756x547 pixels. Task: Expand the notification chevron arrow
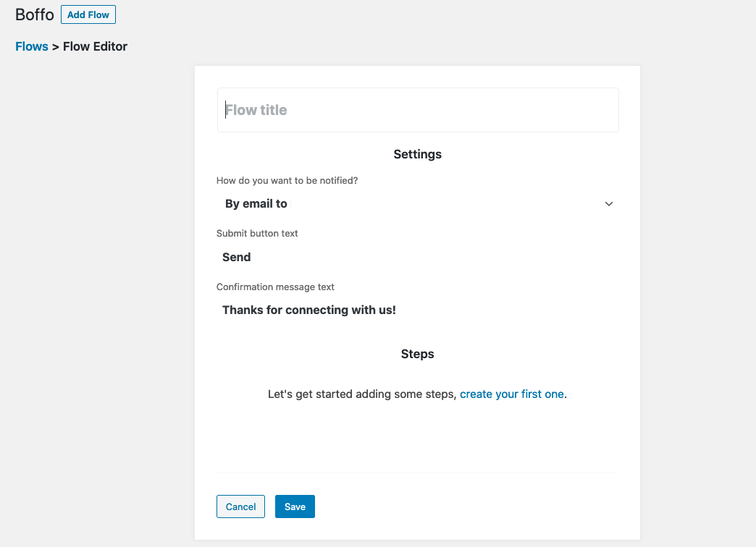[x=608, y=204]
